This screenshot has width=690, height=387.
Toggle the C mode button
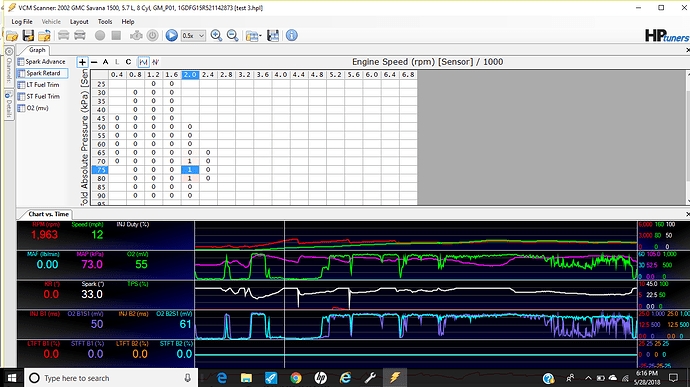point(128,62)
